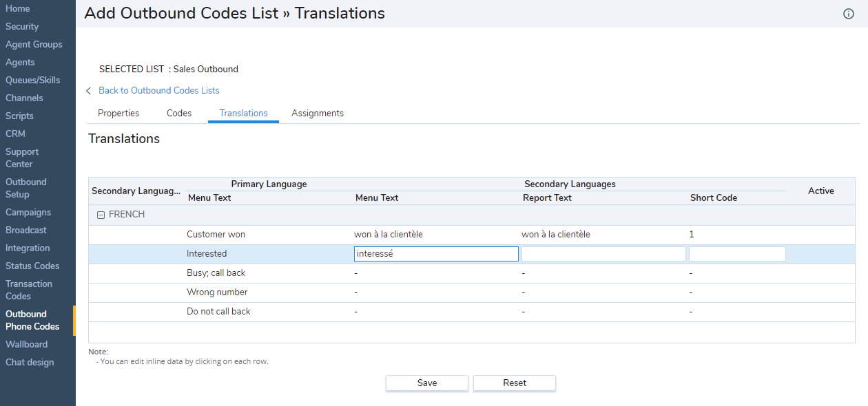Select the Do not call back row
This screenshot has height=406, width=868.
click(x=472, y=312)
